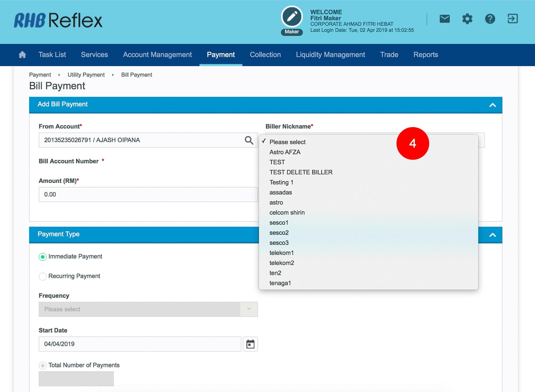Click the Maker profile pencil icon
Viewport: 535px width, 392px height.
pyautogui.click(x=292, y=17)
